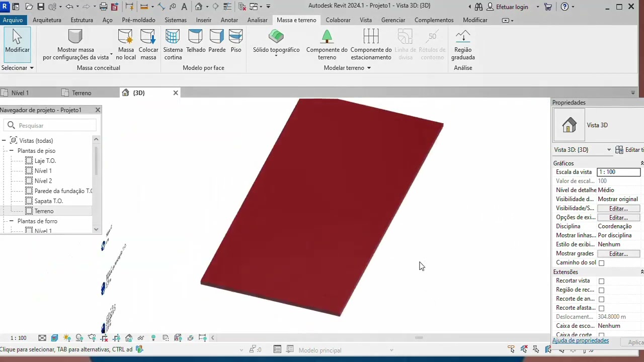644x362 pixels.
Task: Click Mostrar massa por configurações da vista
Action: pyautogui.click(x=76, y=44)
